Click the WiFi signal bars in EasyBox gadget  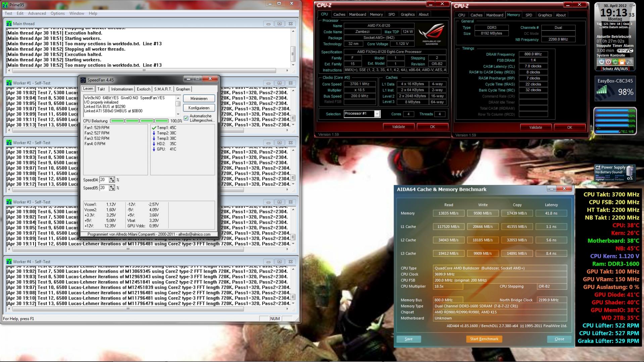(602, 90)
